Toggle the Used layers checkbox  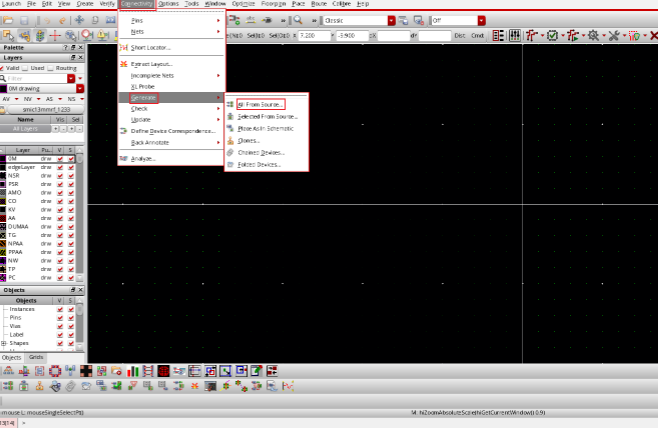click(29, 67)
